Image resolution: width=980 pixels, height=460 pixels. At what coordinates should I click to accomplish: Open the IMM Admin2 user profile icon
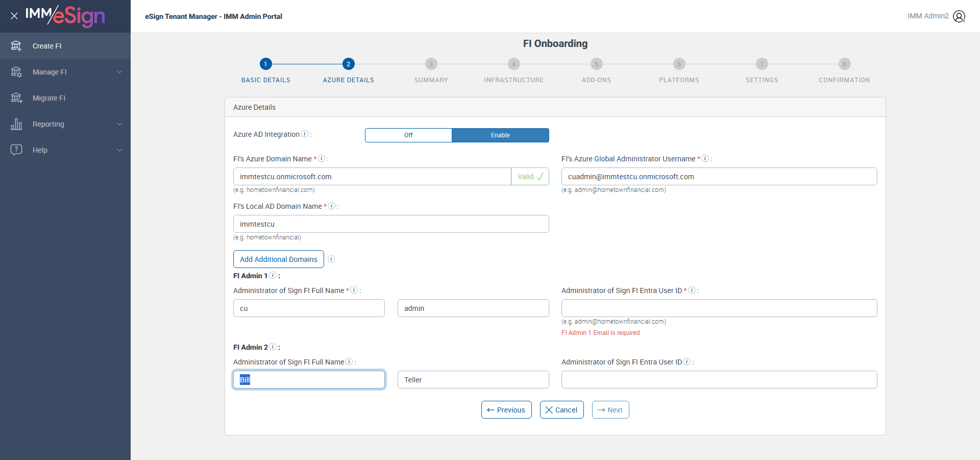[x=959, y=16]
